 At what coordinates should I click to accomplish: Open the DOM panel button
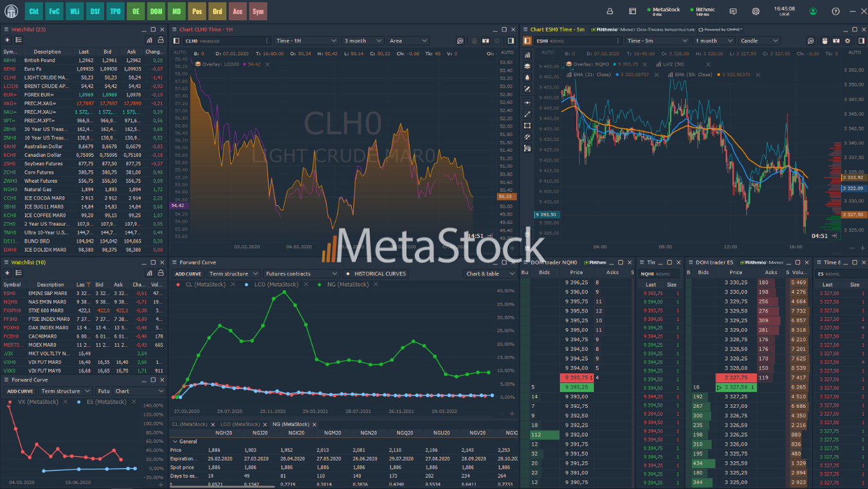coord(156,11)
